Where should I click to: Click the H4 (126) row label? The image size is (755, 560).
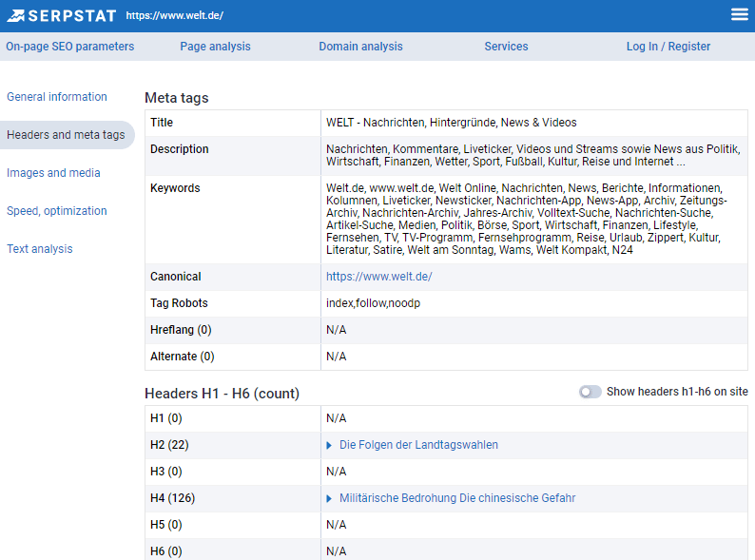pos(172,498)
